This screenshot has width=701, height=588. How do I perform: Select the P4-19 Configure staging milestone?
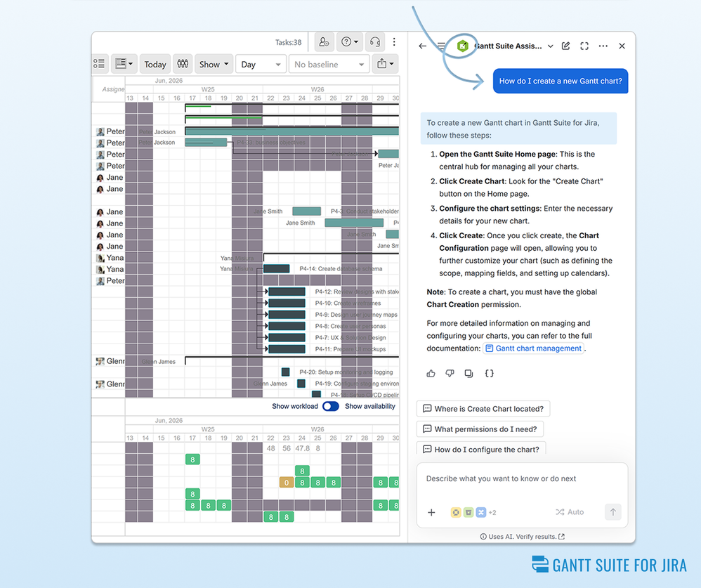click(x=301, y=384)
